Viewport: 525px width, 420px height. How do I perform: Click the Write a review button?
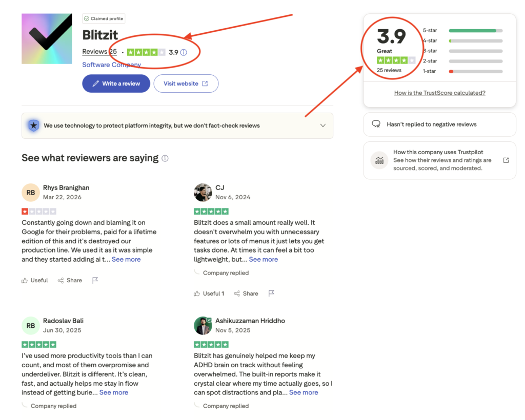coord(116,83)
